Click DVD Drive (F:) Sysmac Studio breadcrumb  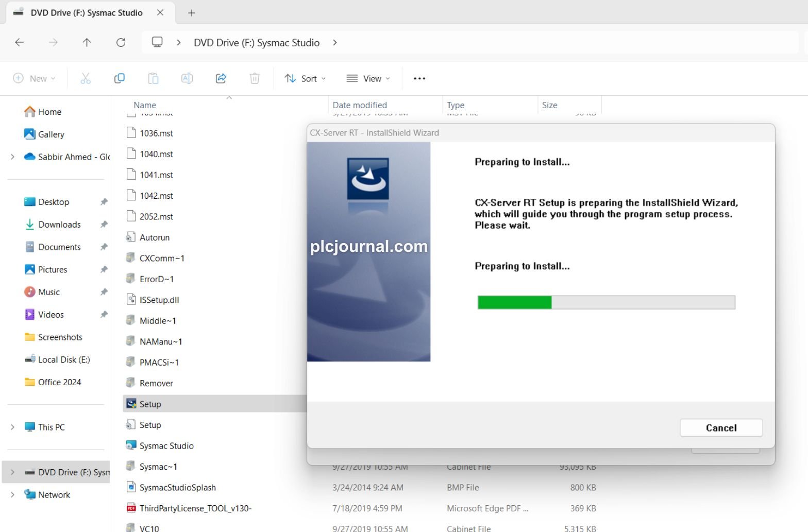[257, 43]
